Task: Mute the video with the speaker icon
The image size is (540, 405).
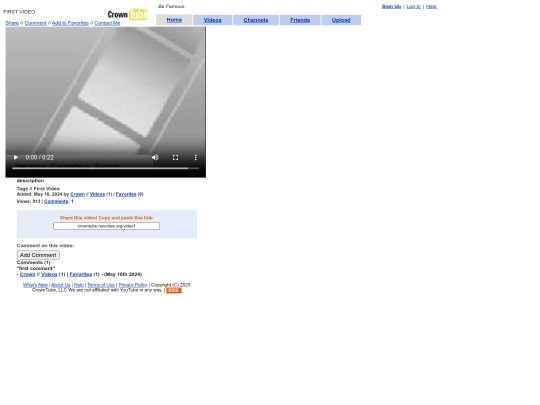Action: [155, 157]
